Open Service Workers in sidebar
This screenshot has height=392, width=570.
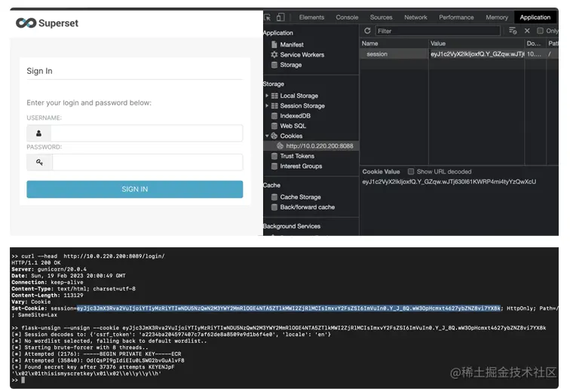pos(302,54)
